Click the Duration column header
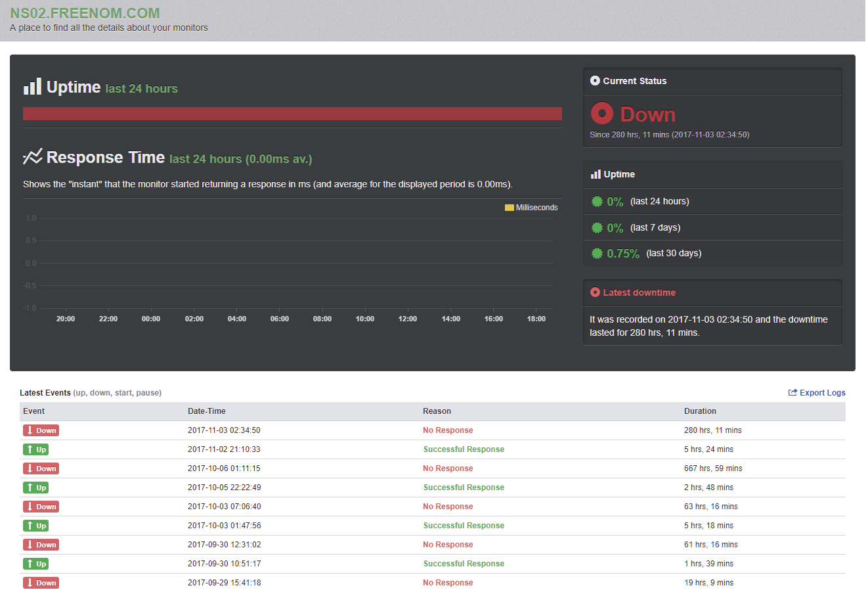This screenshot has width=868, height=592. tap(700, 411)
